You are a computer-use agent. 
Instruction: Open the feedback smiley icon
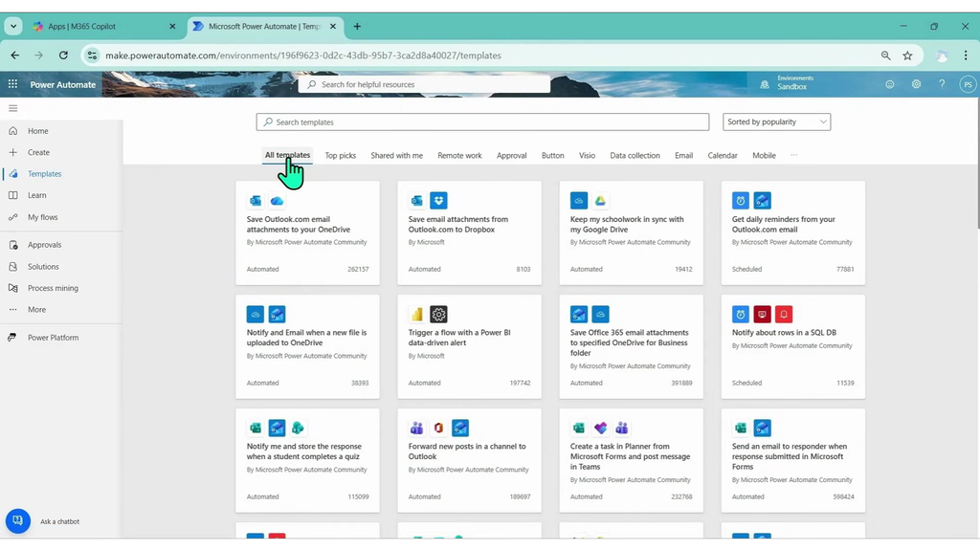tap(890, 84)
